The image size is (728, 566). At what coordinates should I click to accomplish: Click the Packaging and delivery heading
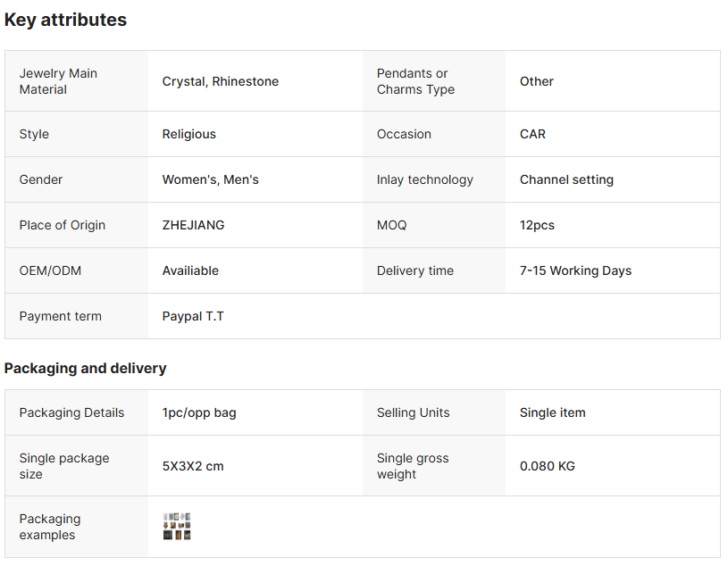[85, 368]
